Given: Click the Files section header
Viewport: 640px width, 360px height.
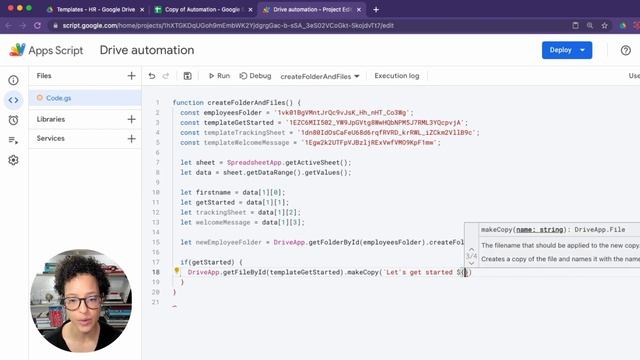Looking at the screenshot, I should pos(44,76).
